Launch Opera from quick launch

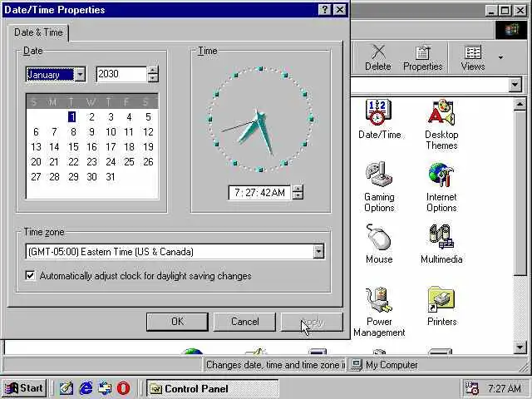pyautogui.click(x=123, y=388)
